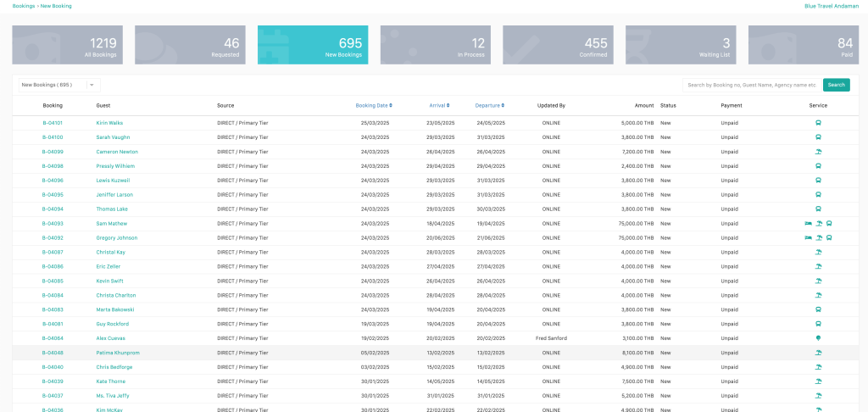
Task: Click the bus icon for Guy Rockford's booking
Action: (x=818, y=324)
